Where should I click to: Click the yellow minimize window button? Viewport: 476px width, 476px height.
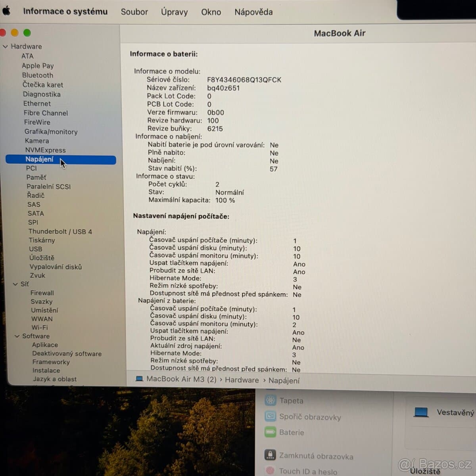coord(15,33)
